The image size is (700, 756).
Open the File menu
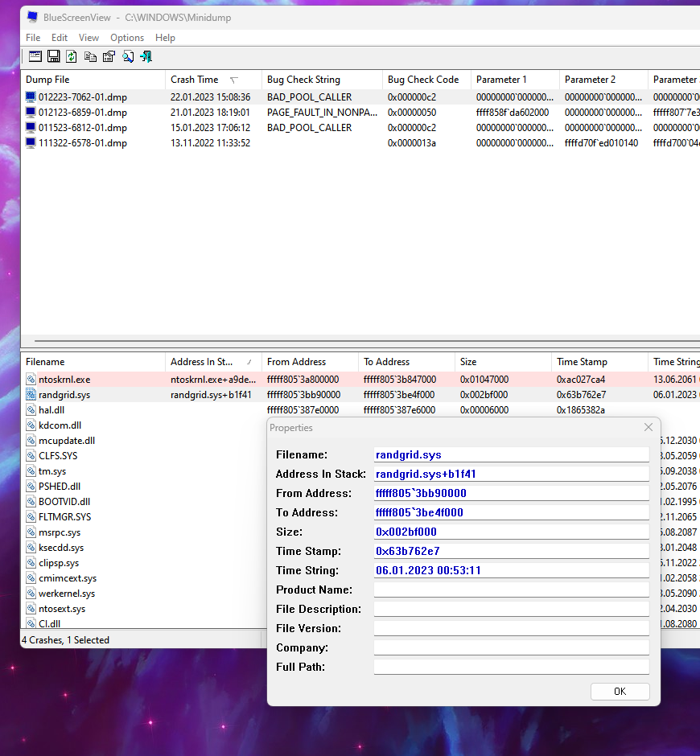pos(33,38)
